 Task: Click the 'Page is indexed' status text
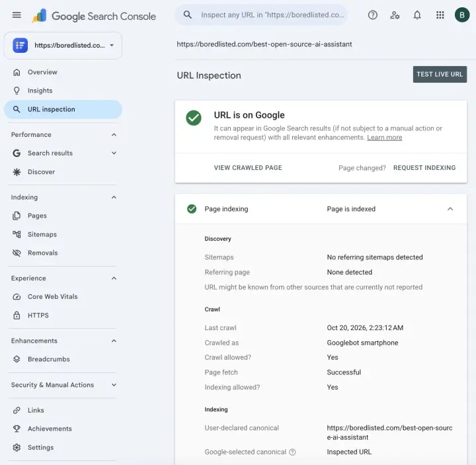click(351, 209)
